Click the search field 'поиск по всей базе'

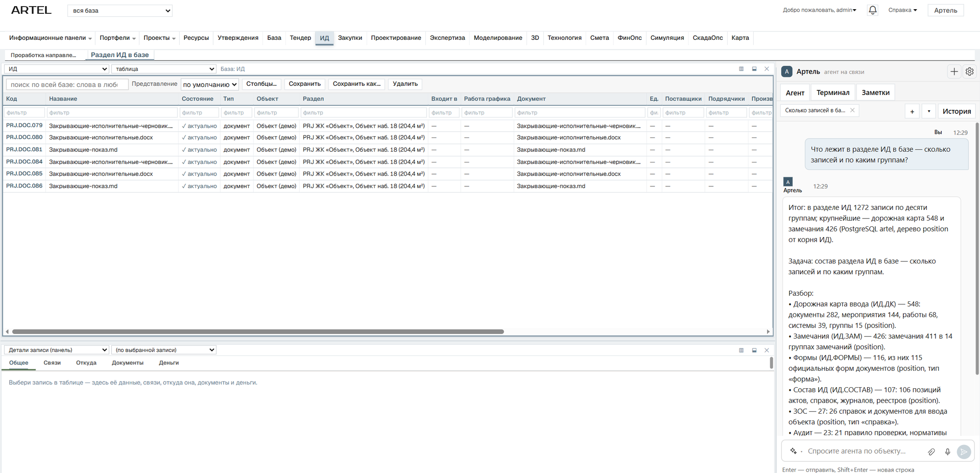(x=67, y=85)
